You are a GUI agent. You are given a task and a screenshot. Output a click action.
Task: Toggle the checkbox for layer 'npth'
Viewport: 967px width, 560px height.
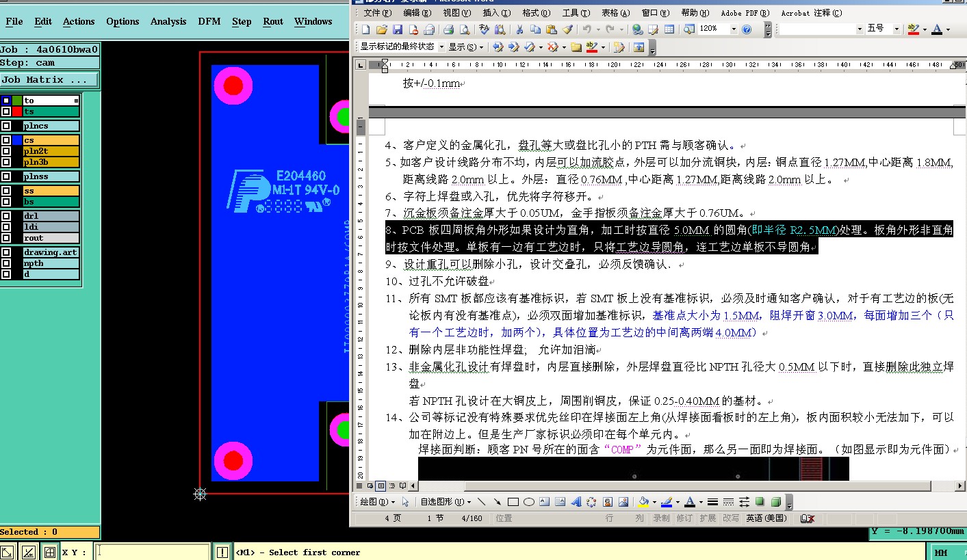pyautogui.click(x=5, y=263)
